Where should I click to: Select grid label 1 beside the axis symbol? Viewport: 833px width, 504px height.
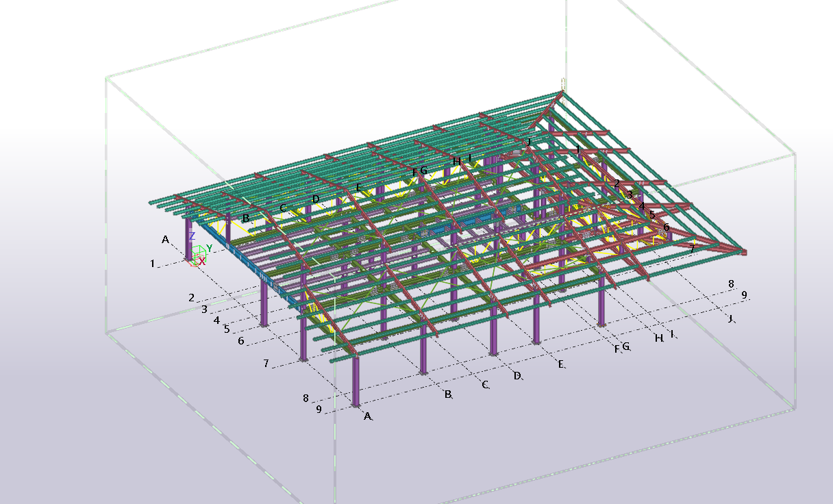coord(152,263)
